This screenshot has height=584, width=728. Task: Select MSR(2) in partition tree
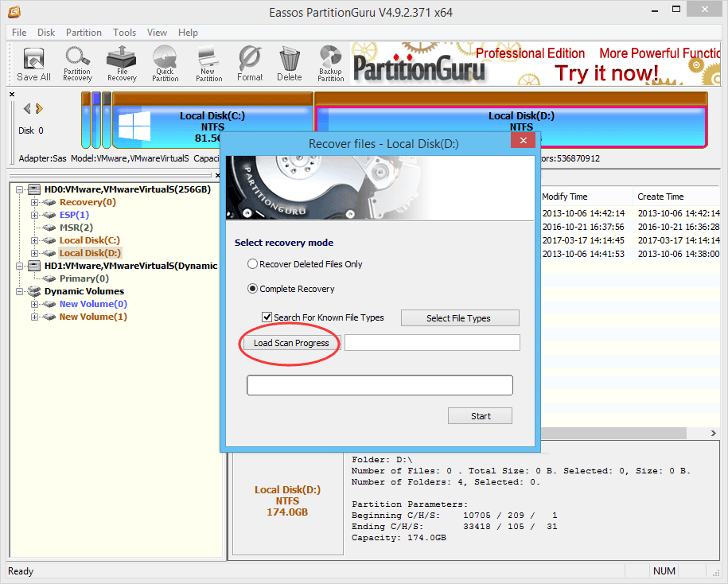pos(76,228)
